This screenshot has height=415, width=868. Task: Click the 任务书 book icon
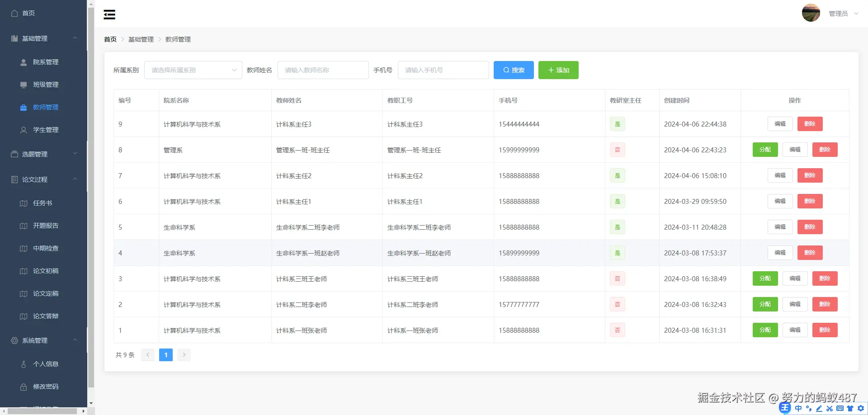24,203
